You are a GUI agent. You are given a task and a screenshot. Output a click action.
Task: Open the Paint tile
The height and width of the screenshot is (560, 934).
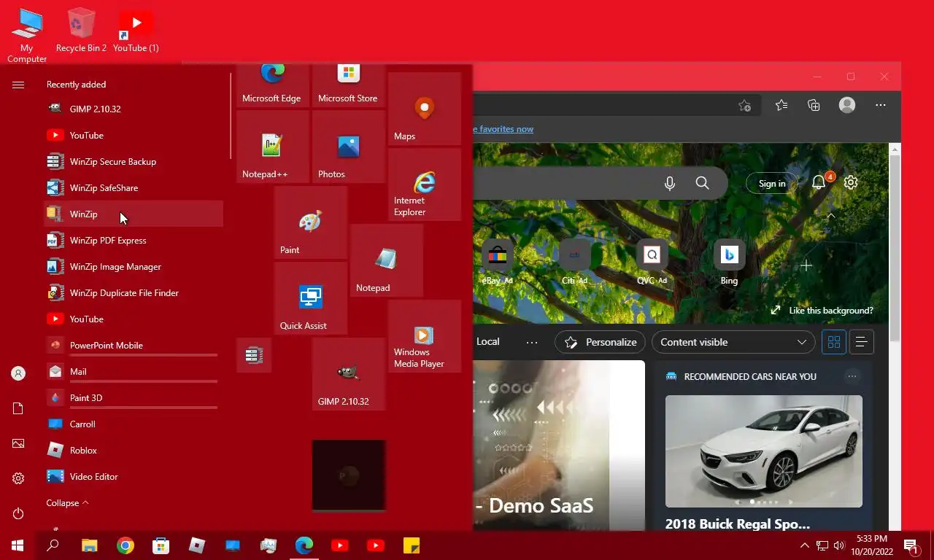311,222
